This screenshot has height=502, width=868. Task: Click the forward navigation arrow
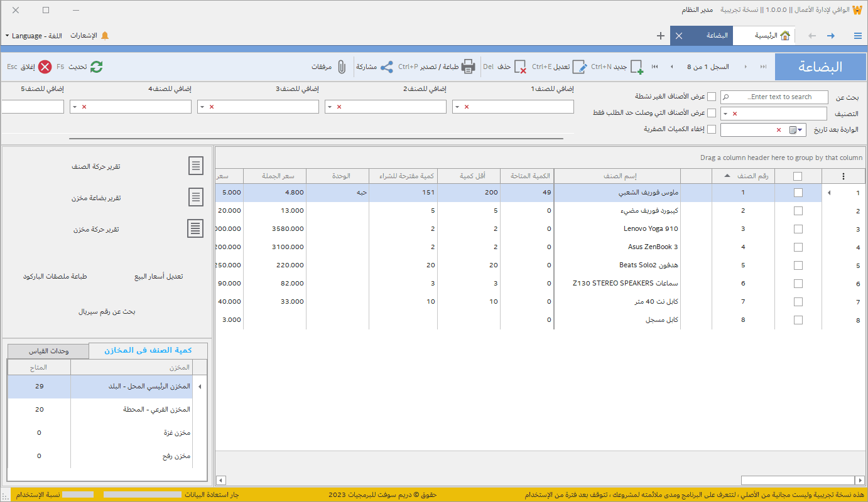click(831, 36)
